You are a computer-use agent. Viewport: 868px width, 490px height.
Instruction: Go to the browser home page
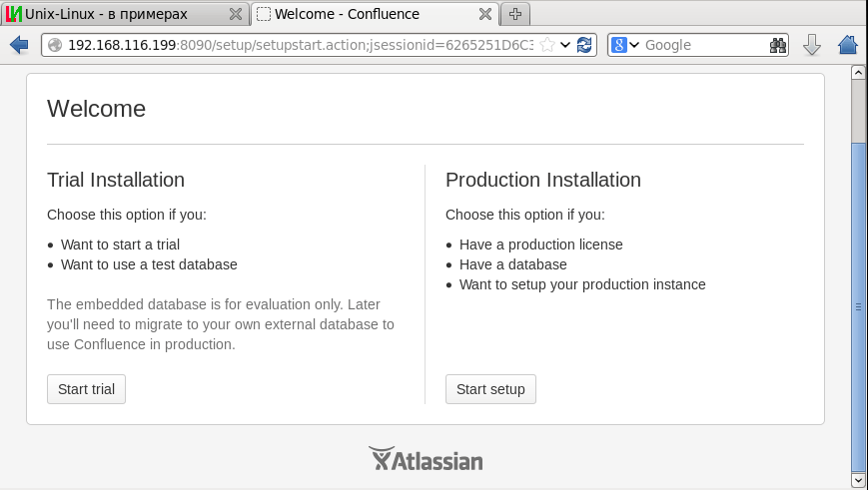[x=848, y=45]
